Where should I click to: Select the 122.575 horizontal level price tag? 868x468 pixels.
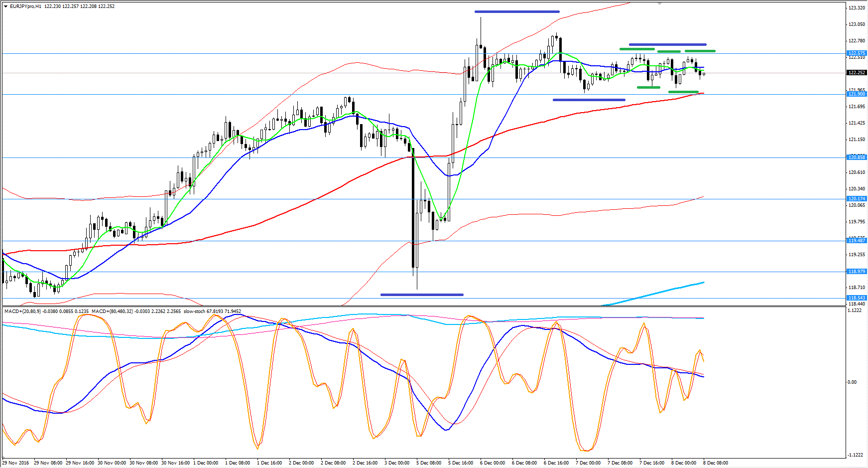tap(857, 53)
